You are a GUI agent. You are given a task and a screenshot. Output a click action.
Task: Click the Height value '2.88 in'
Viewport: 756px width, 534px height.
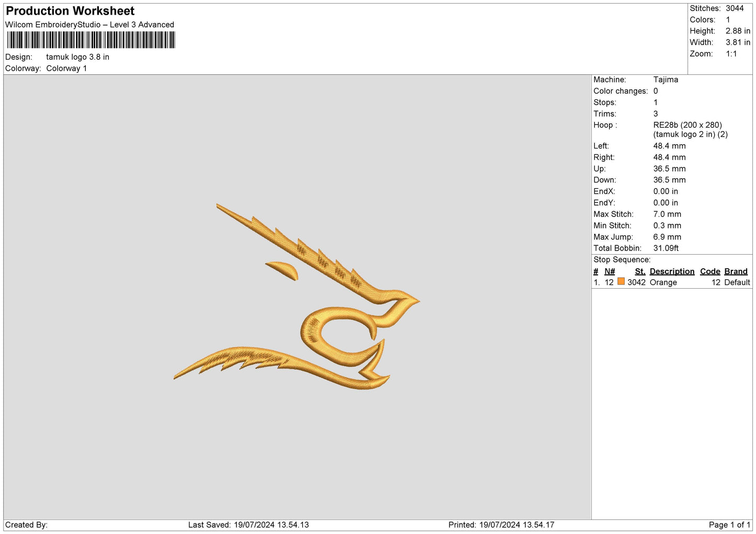738,31
